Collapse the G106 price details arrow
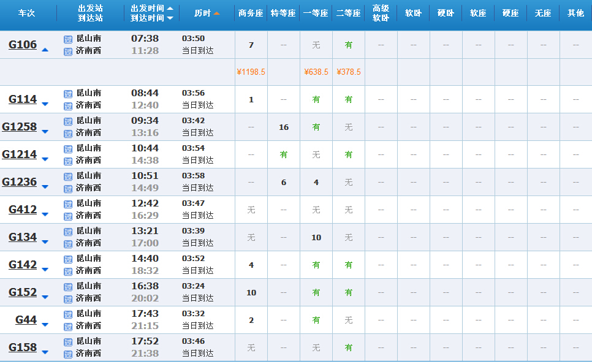Image resolution: width=592 pixels, height=364 pixels. [45, 50]
